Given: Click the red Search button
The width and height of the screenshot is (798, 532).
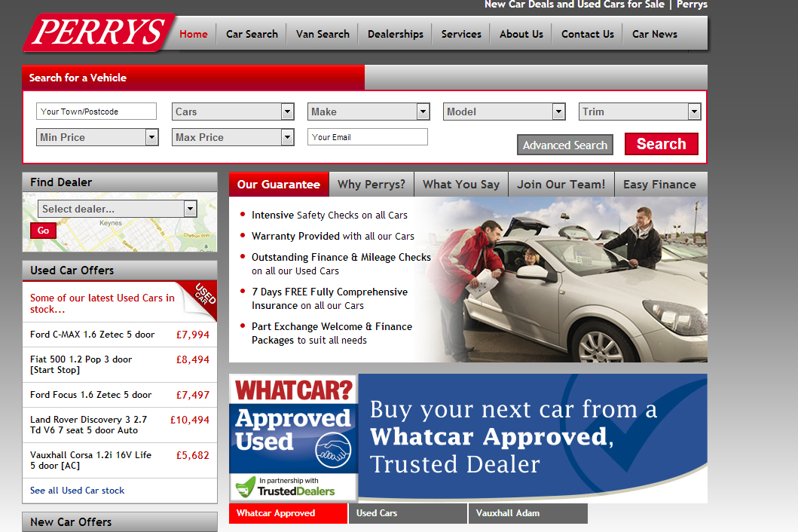Looking at the screenshot, I should (661, 144).
